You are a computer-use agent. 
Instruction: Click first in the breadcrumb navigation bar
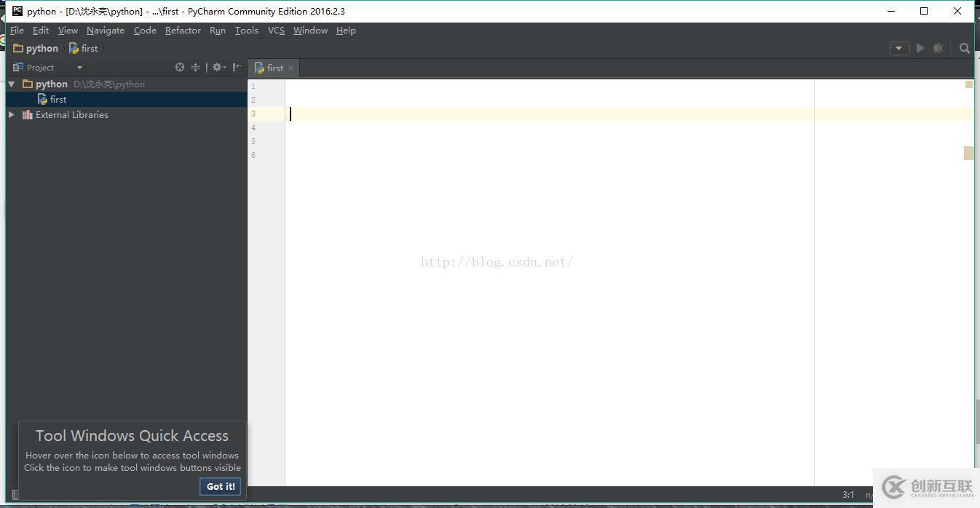[83, 48]
